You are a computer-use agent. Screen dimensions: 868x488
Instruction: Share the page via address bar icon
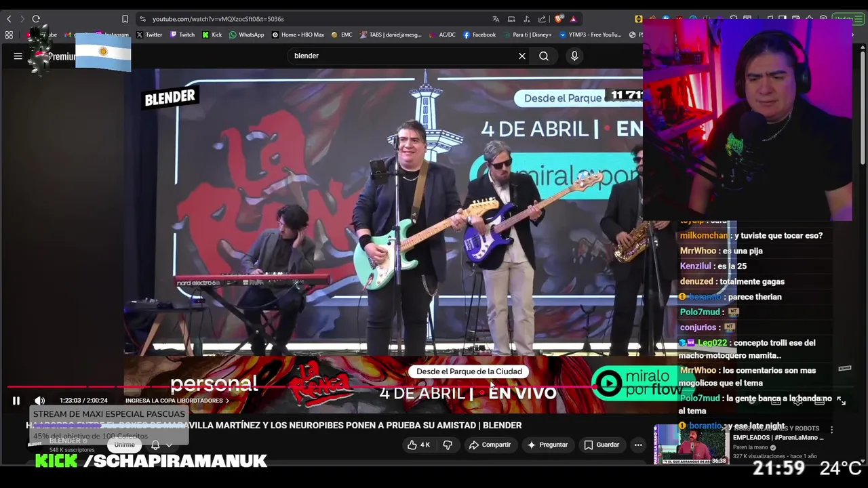(542, 19)
